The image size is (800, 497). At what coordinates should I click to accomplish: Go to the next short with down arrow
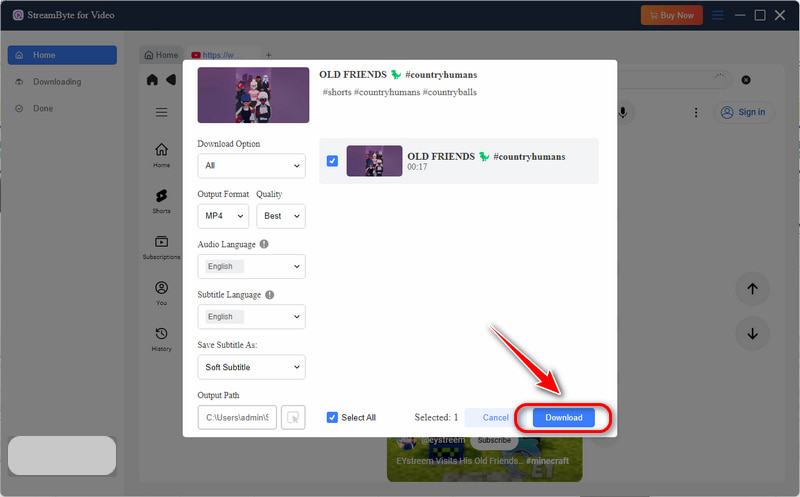click(752, 334)
